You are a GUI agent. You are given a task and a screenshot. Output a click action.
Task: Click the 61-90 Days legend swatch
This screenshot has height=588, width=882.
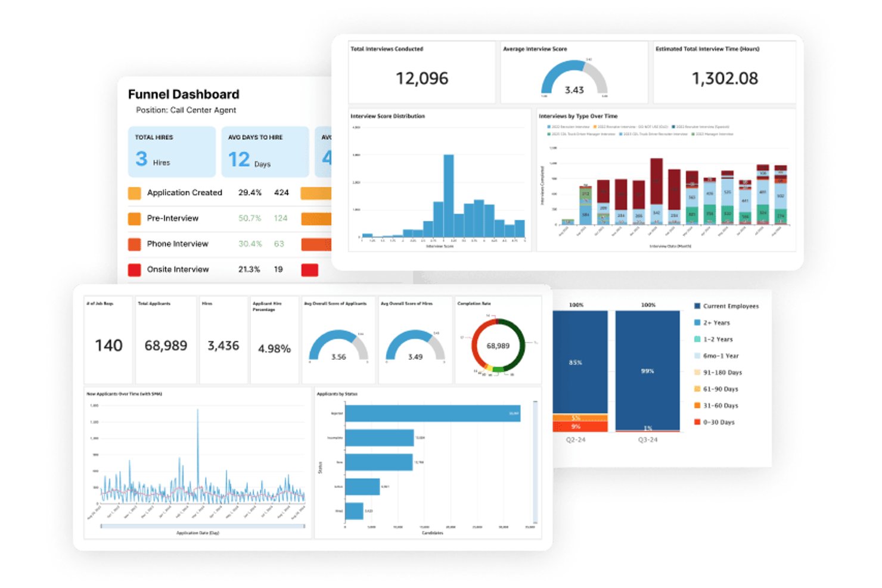(697, 389)
